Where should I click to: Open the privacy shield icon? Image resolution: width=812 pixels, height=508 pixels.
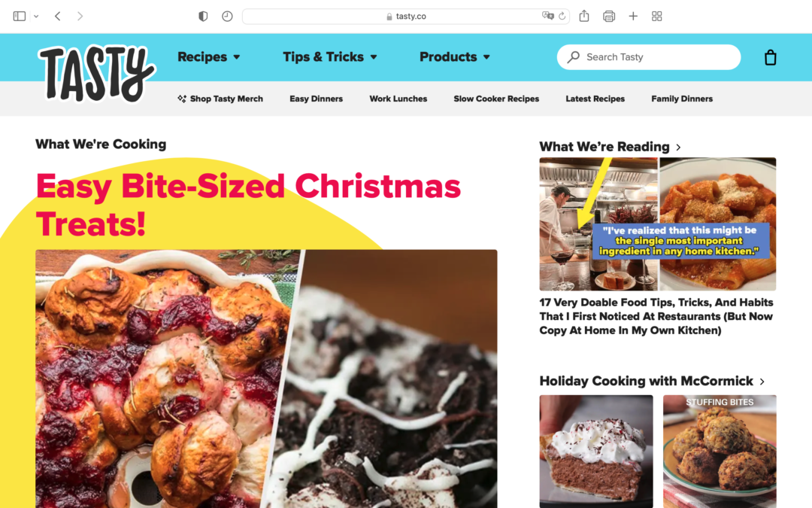click(x=203, y=16)
